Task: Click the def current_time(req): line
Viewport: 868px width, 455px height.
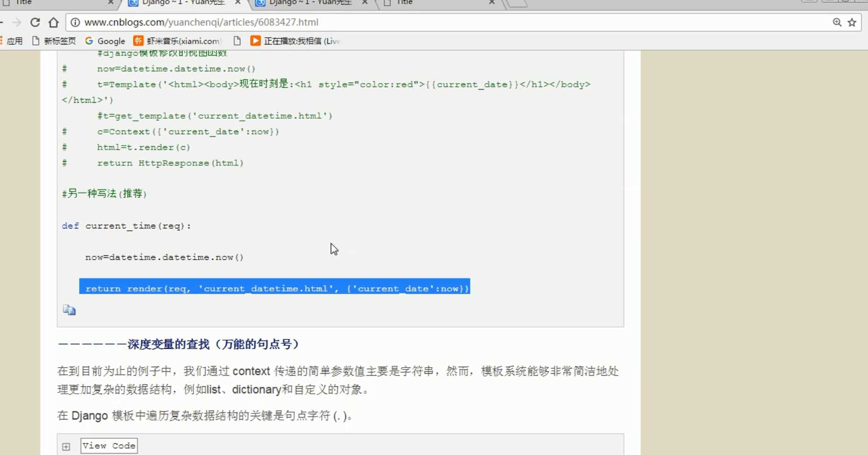Action: 126,226
